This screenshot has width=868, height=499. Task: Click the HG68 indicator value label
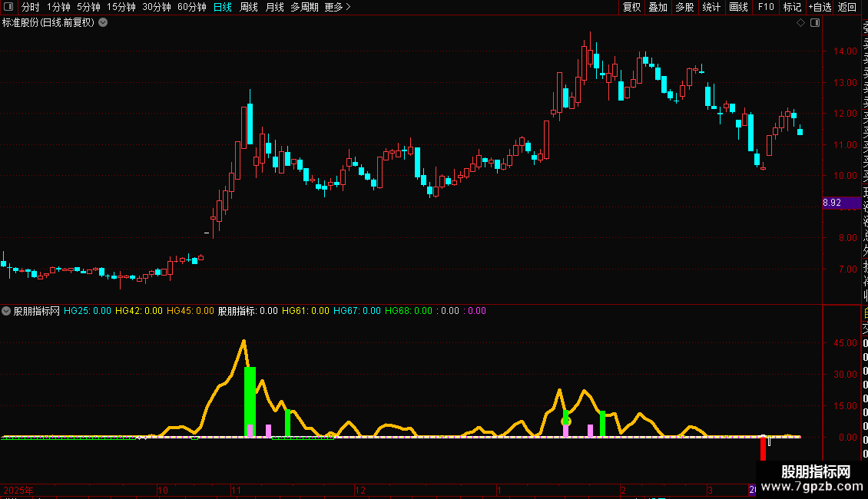coord(409,311)
